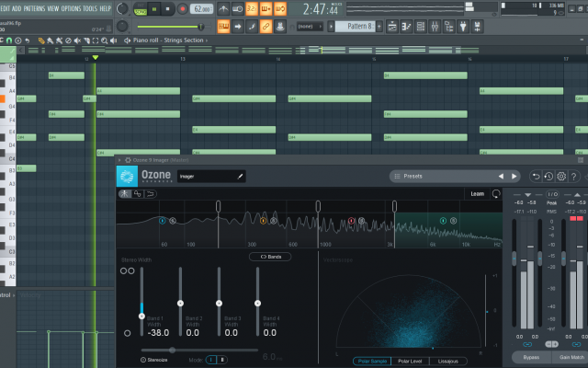
Task: Click the Gain Match button
Action: (x=571, y=357)
